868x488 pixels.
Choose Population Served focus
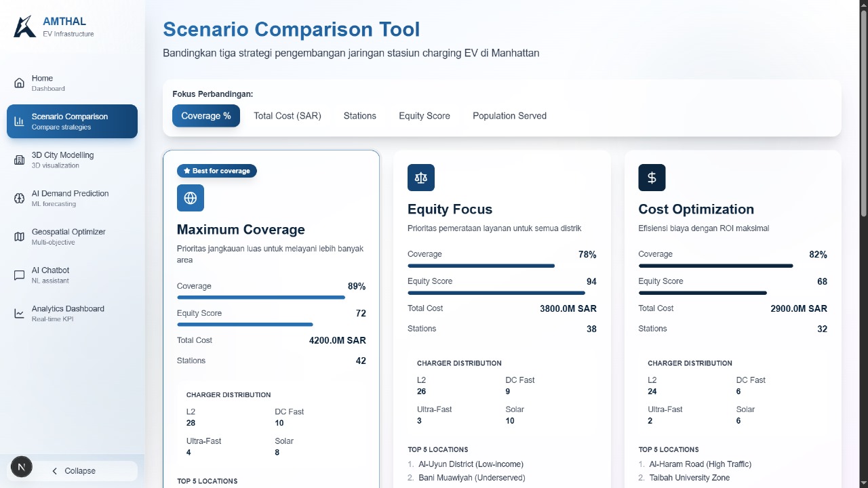tap(510, 116)
